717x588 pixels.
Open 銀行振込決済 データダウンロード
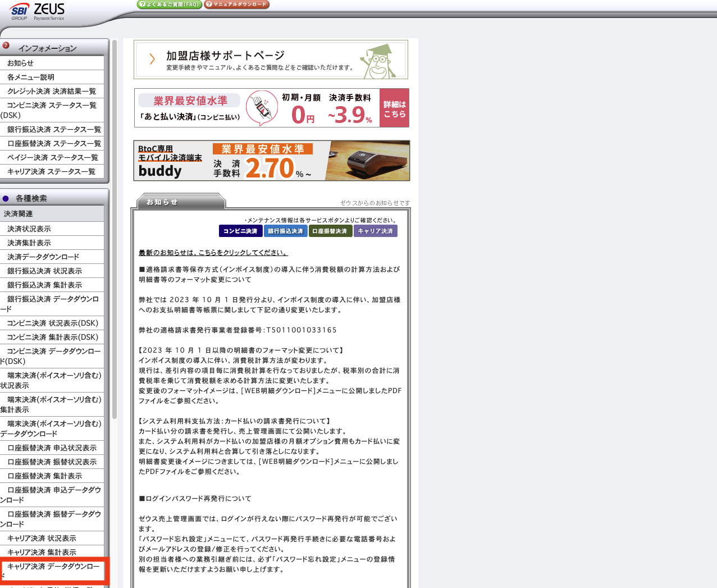coord(52,304)
